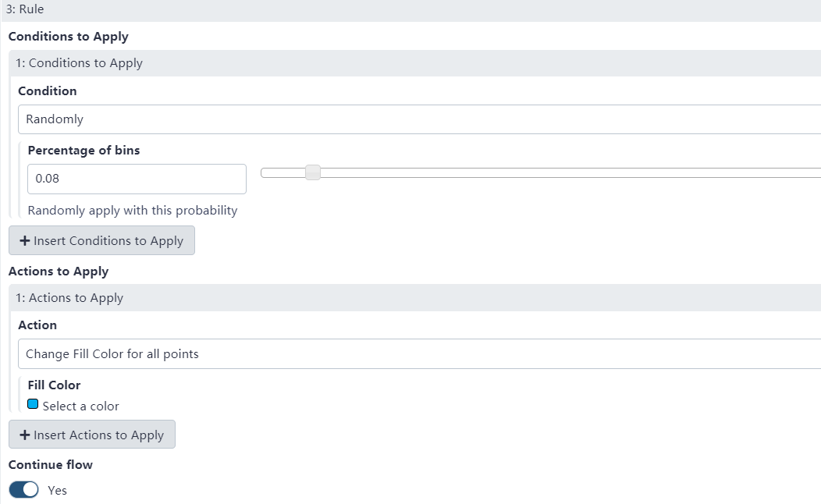This screenshot has height=504, width=821.
Task: Open the Action dropdown for fill color
Action: pyautogui.click(x=419, y=354)
